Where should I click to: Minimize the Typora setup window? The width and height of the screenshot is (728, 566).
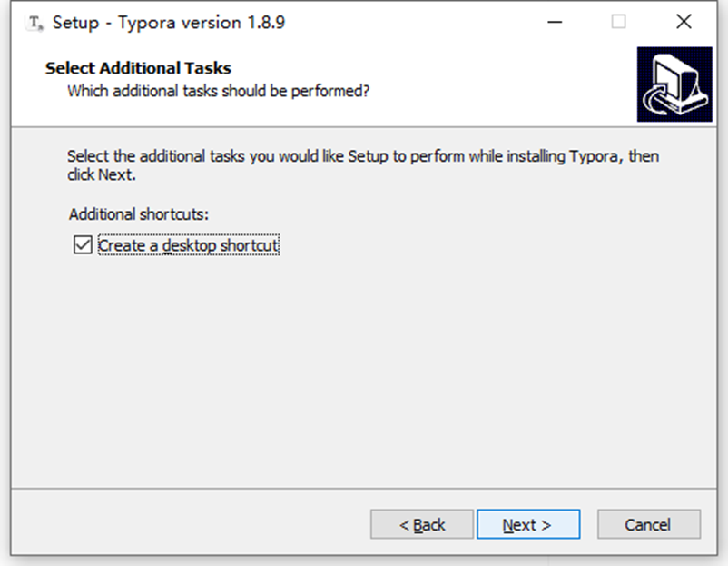[x=556, y=22]
